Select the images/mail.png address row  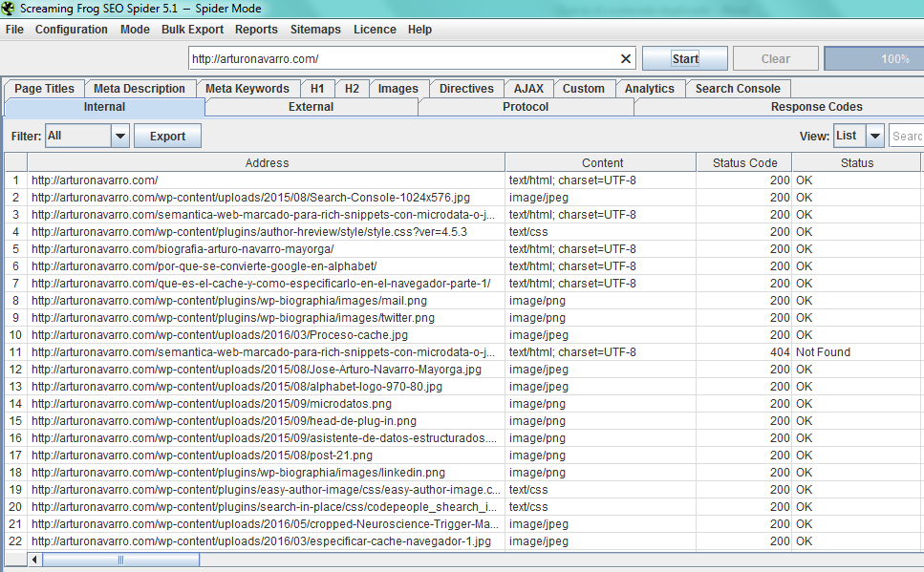[x=267, y=301]
